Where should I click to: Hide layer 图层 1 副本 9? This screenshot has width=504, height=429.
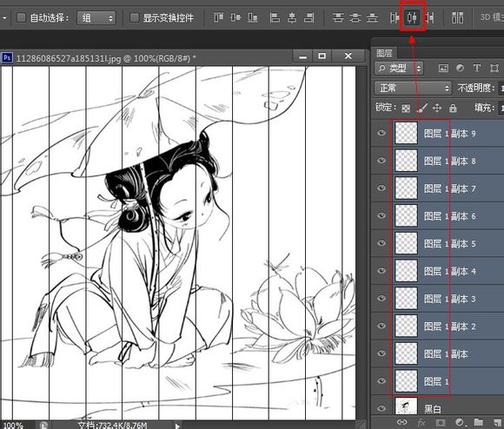[x=381, y=133]
